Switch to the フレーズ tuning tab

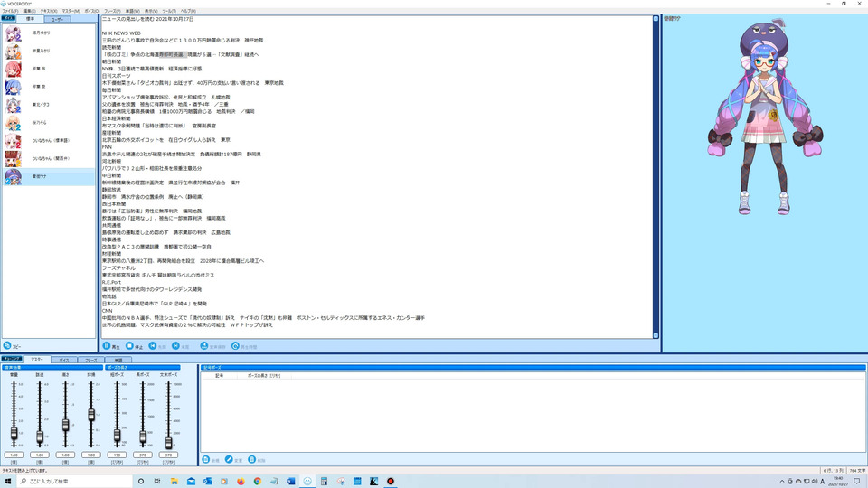coord(90,361)
